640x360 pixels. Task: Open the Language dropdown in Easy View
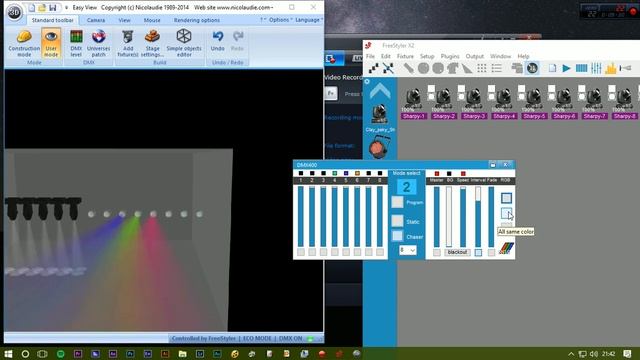click(309, 20)
